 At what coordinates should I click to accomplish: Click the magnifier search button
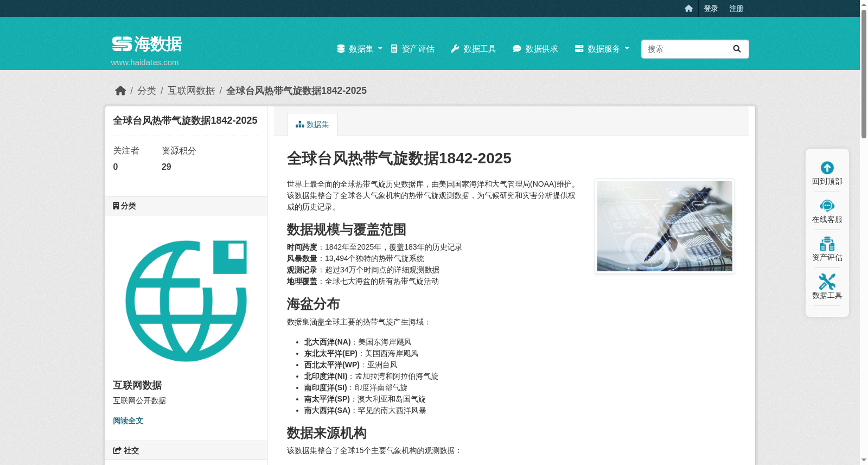[737, 49]
